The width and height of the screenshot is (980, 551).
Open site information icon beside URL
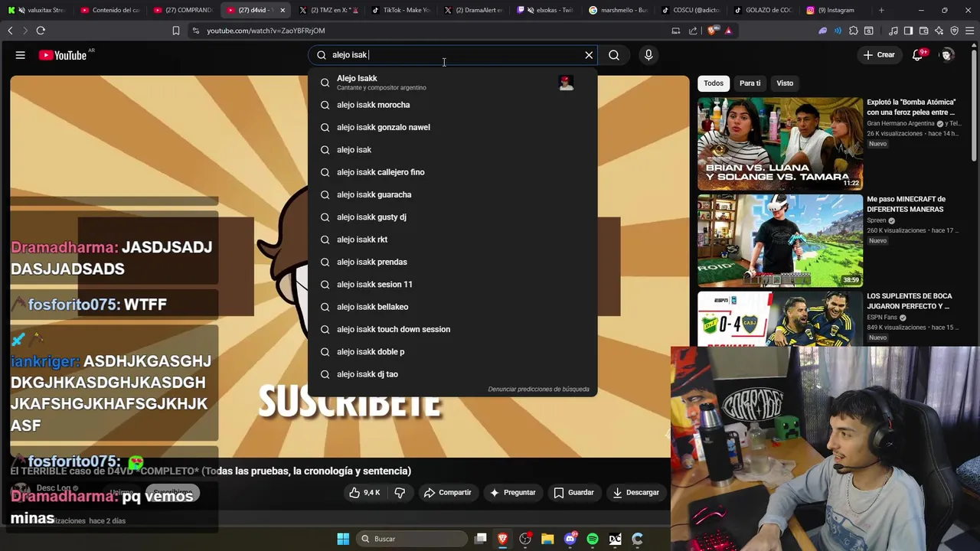click(196, 31)
